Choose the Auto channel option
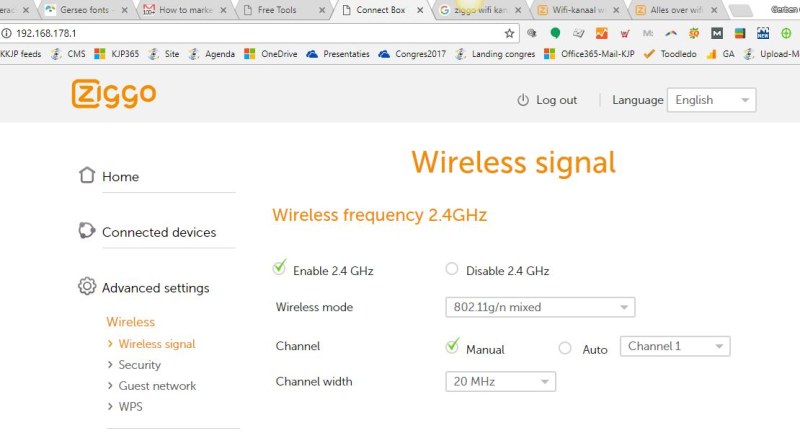 pyautogui.click(x=565, y=348)
